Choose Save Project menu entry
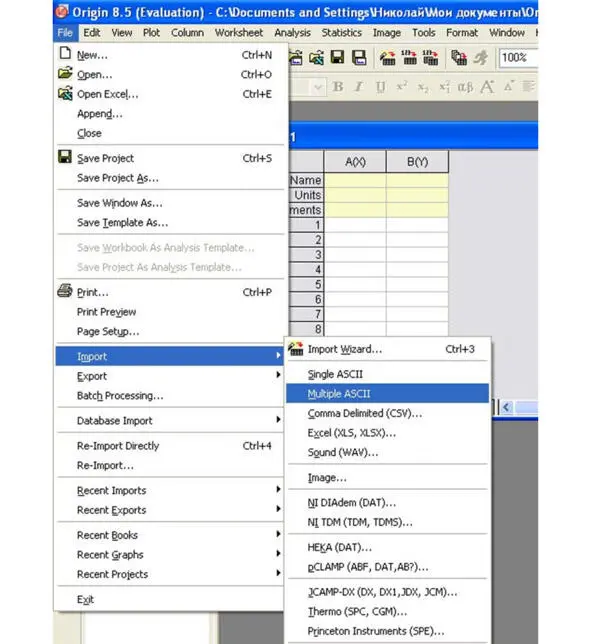The height and width of the screenshot is (644, 591). [170, 158]
